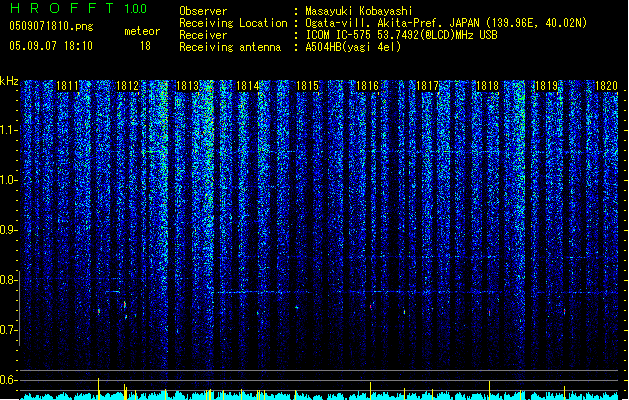Click the 1813 time marker
The image size is (629, 400).
[187, 86]
